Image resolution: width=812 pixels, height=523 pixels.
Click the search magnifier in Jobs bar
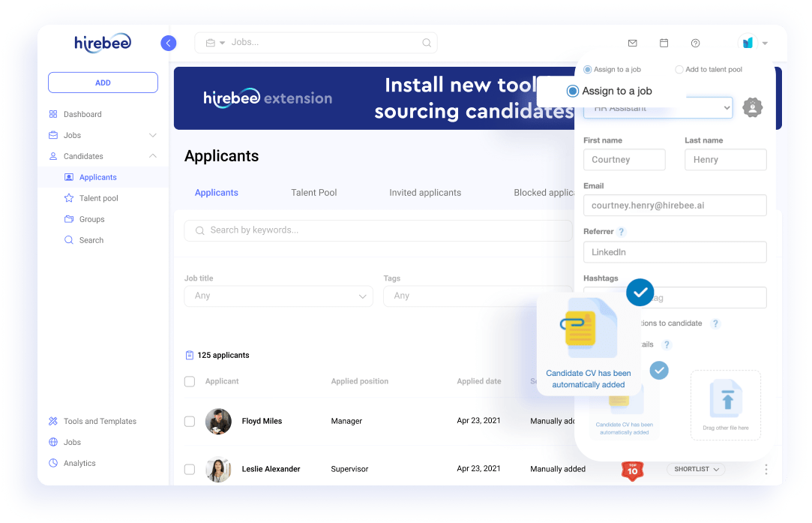point(426,43)
